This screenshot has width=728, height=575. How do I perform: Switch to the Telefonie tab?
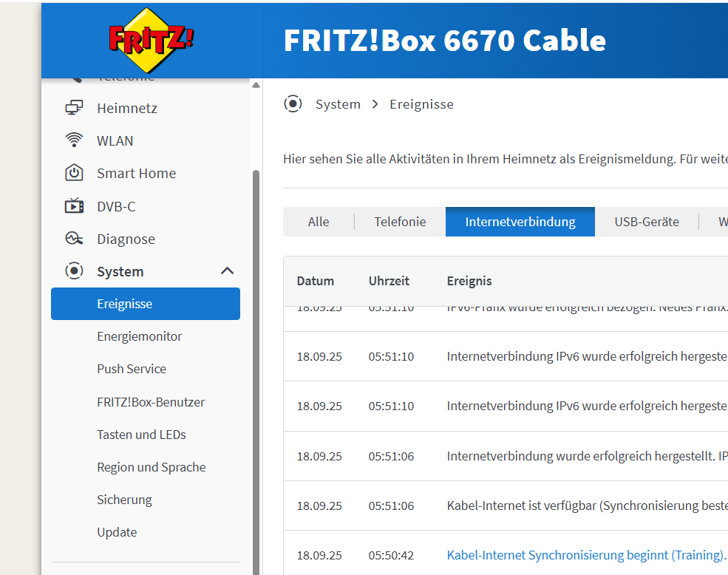[x=400, y=222]
